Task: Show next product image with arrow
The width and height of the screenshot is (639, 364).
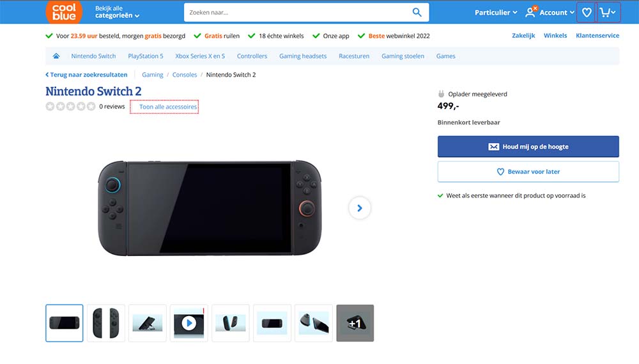Action: [360, 208]
